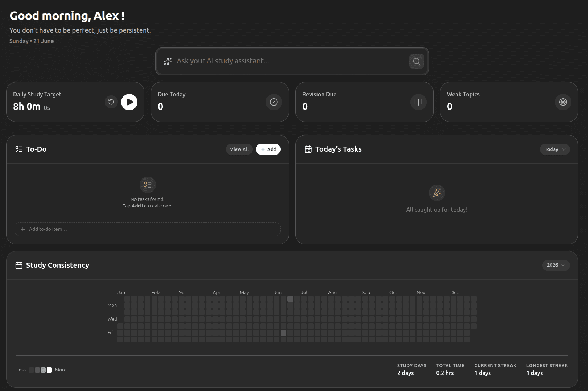
Task: Click the Dec month label in heatmap
Action: pyautogui.click(x=455, y=292)
